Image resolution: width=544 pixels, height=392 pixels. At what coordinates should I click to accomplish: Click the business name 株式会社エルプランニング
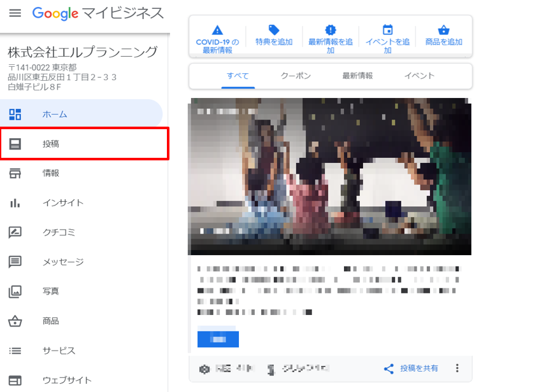point(83,52)
